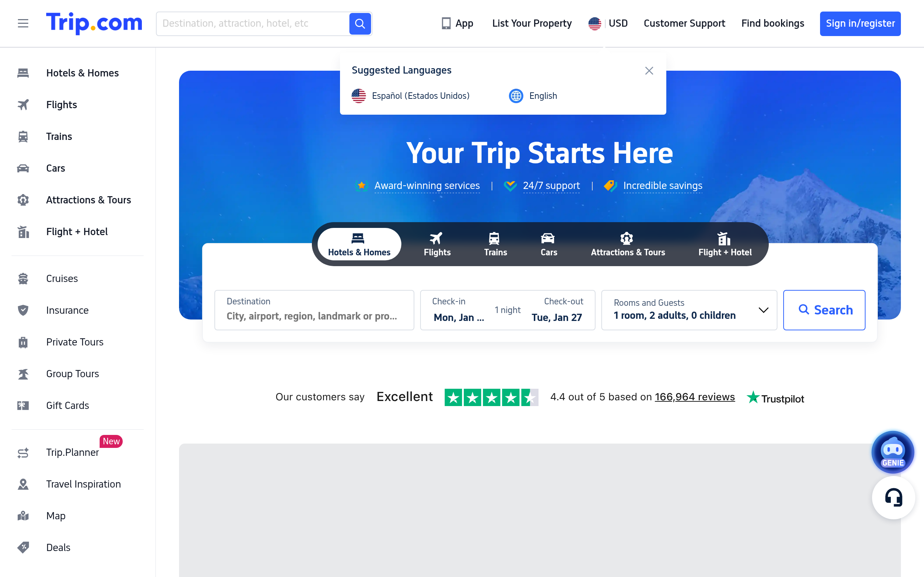The width and height of the screenshot is (924, 577).
Task: Switch to the Attractions & Tours tab
Action: [x=627, y=244]
